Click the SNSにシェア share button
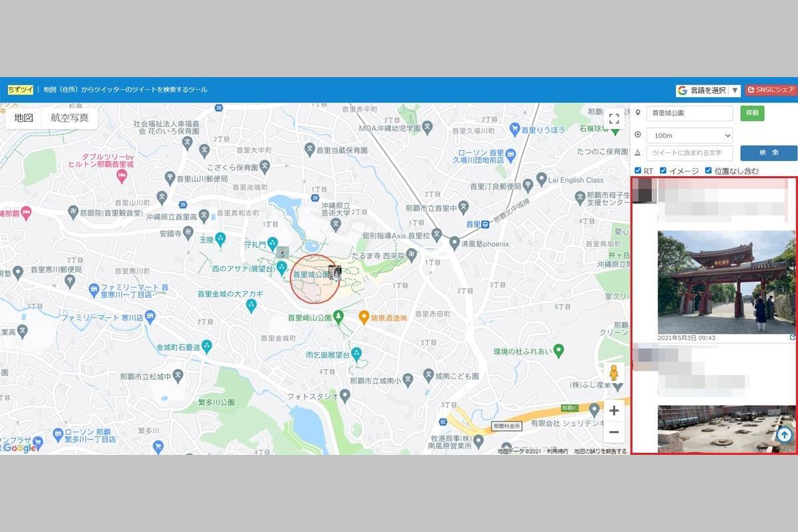Screen dimensions: 798x532 [x=771, y=90]
